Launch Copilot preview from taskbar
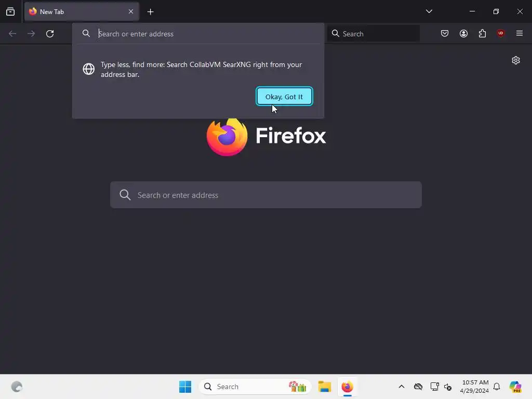 [x=515, y=387]
